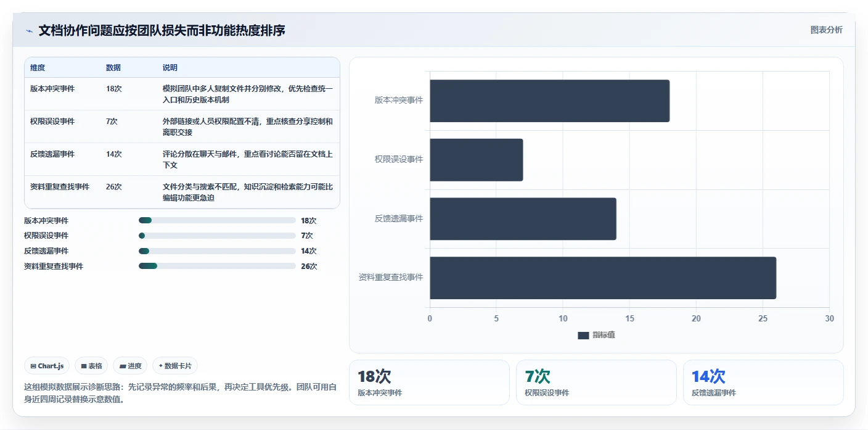
Task: Click the 版本冲突事件 y-axis label on the chart
Action: coord(399,100)
